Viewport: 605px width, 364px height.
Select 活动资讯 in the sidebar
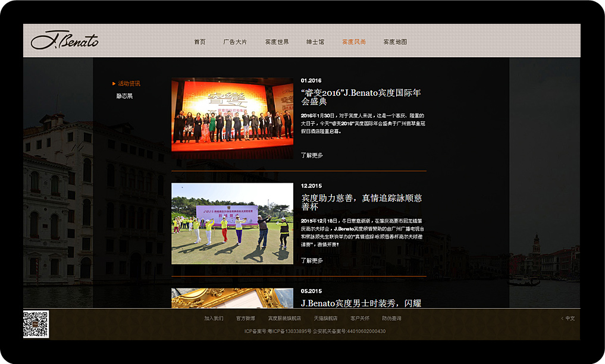[129, 83]
